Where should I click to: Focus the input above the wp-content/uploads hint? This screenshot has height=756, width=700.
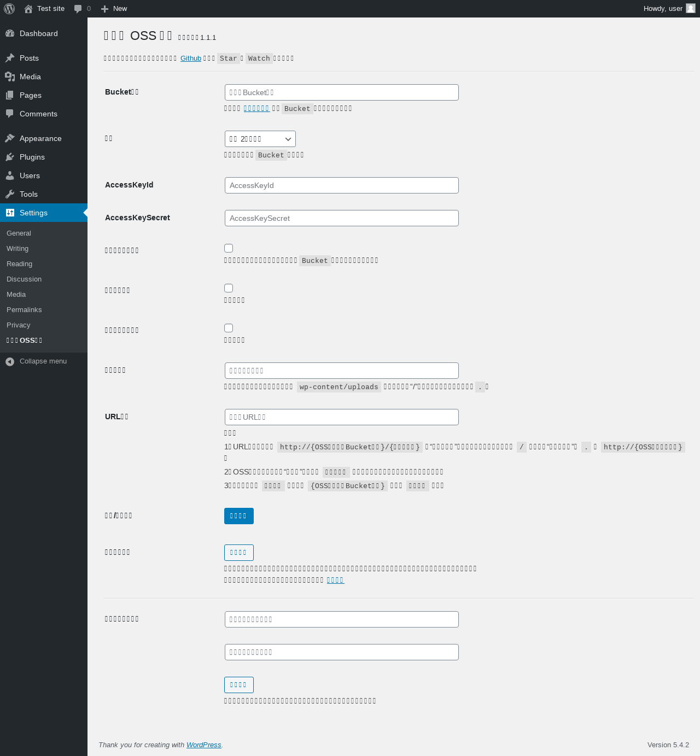(x=342, y=371)
